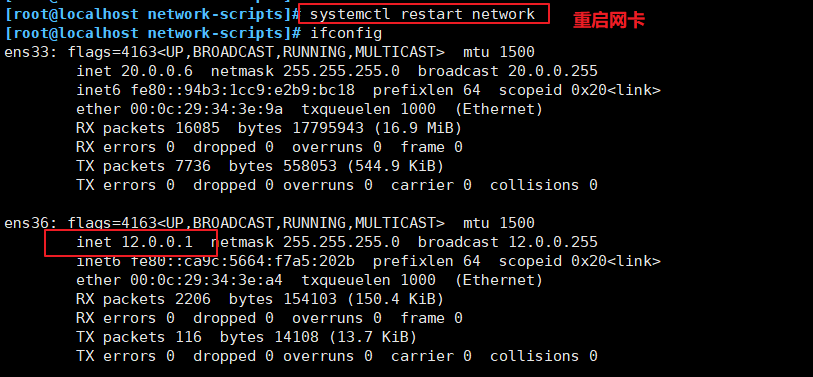Click the ifconfig command text
This screenshot has width=813, height=377.
click(x=346, y=34)
